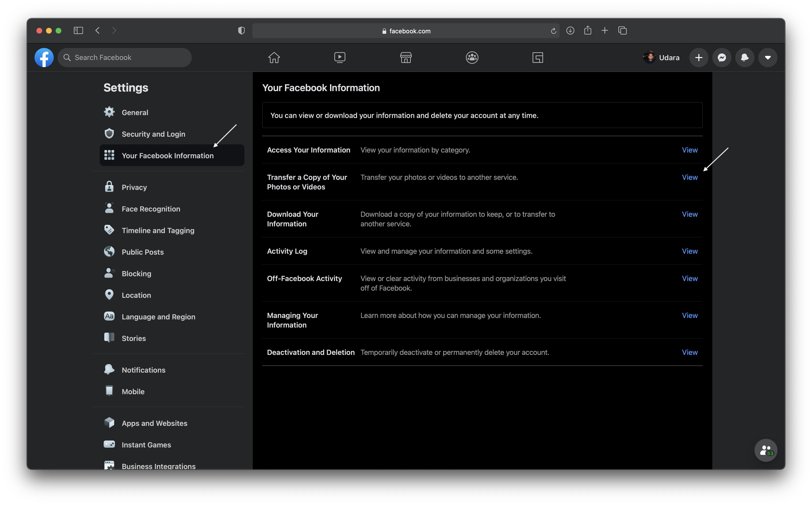Click the Download Your Information title

pos(293,219)
